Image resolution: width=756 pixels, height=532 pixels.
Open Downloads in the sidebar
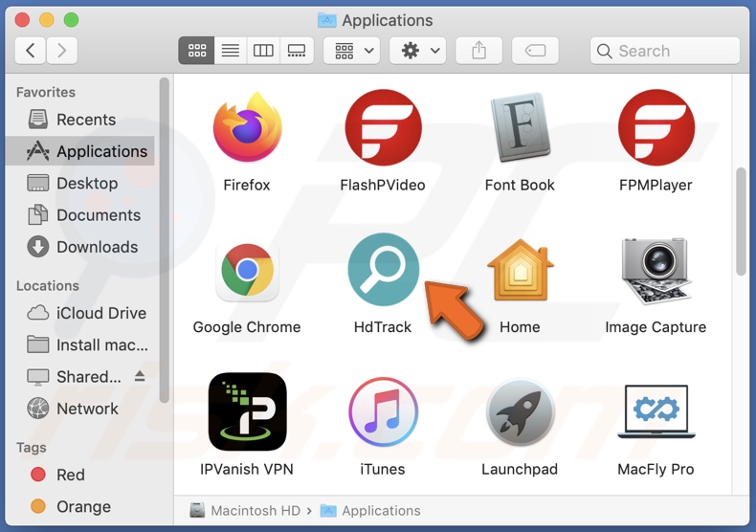click(80, 247)
